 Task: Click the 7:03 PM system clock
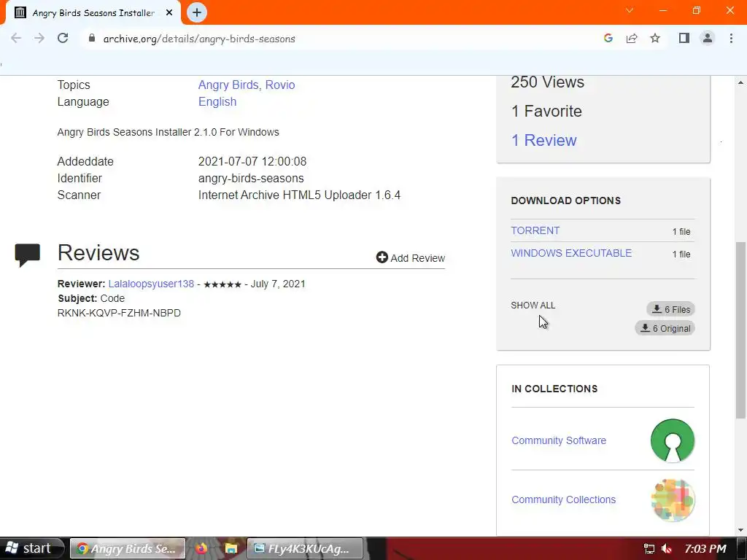(705, 548)
